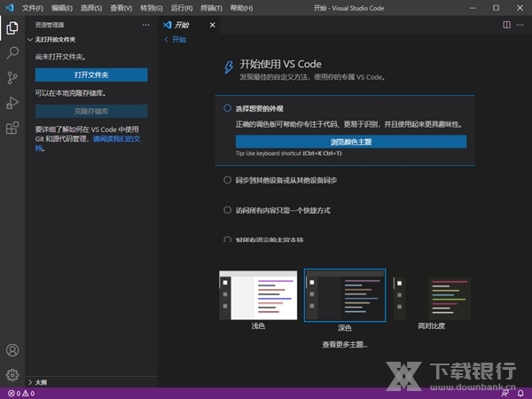532x399 pixels.
Task: Open the Run and Debug view icon
Action: [12, 103]
